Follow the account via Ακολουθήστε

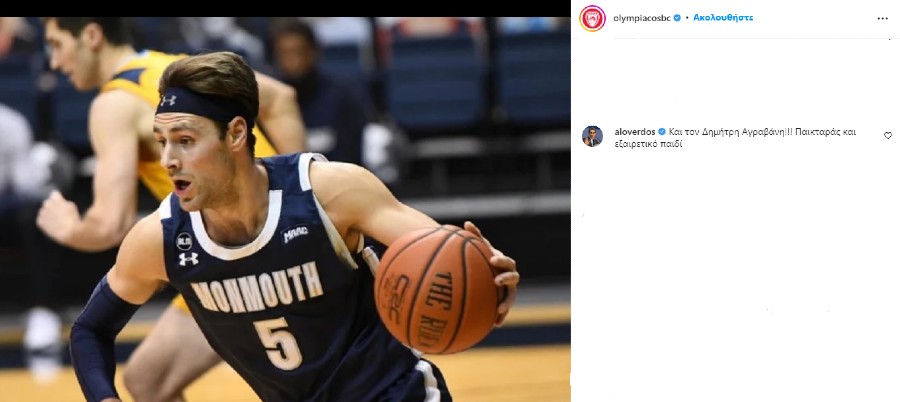pos(723,18)
